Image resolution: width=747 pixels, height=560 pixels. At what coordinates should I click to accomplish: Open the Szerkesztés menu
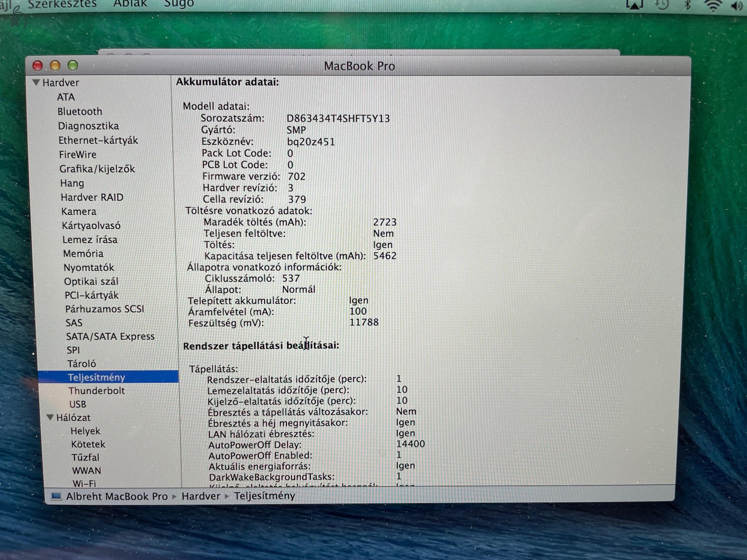tap(62, 4)
